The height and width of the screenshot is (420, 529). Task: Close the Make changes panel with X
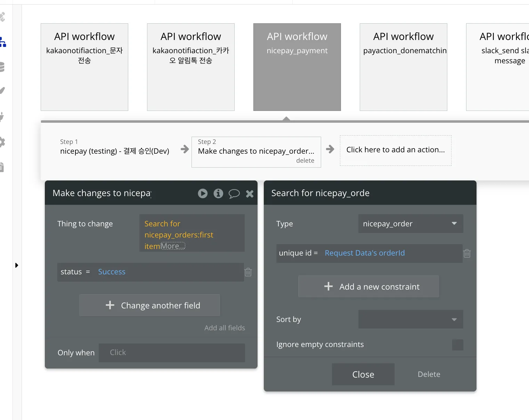pos(250,194)
